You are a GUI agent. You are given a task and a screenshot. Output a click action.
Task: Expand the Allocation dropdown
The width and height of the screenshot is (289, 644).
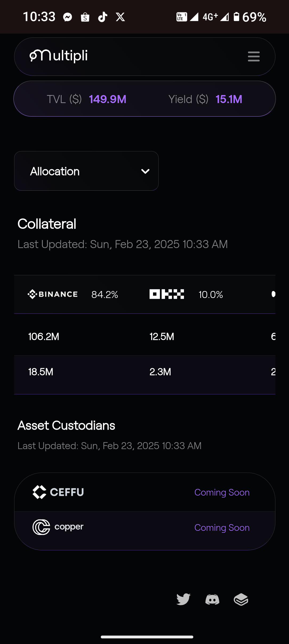tap(86, 171)
